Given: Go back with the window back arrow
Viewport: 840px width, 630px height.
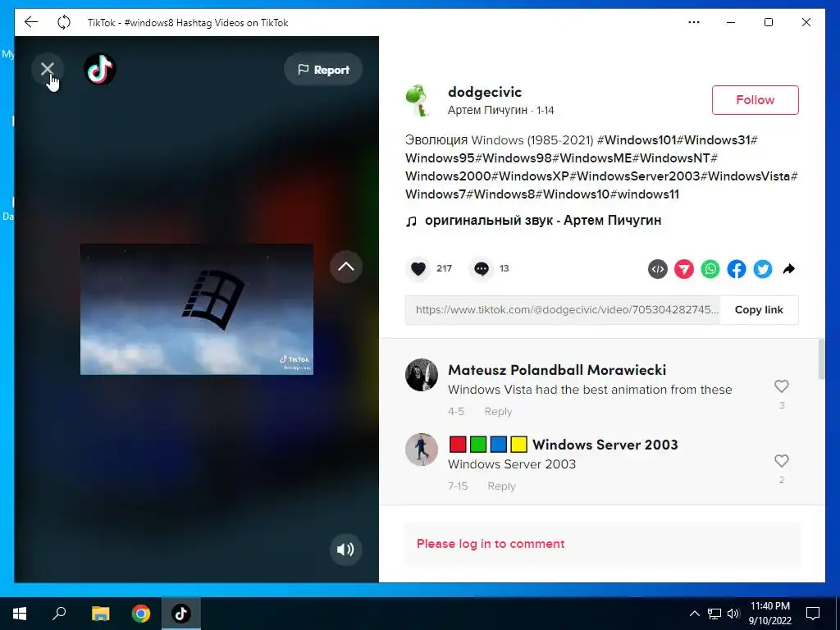Looking at the screenshot, I should click(x=31, y=22).
